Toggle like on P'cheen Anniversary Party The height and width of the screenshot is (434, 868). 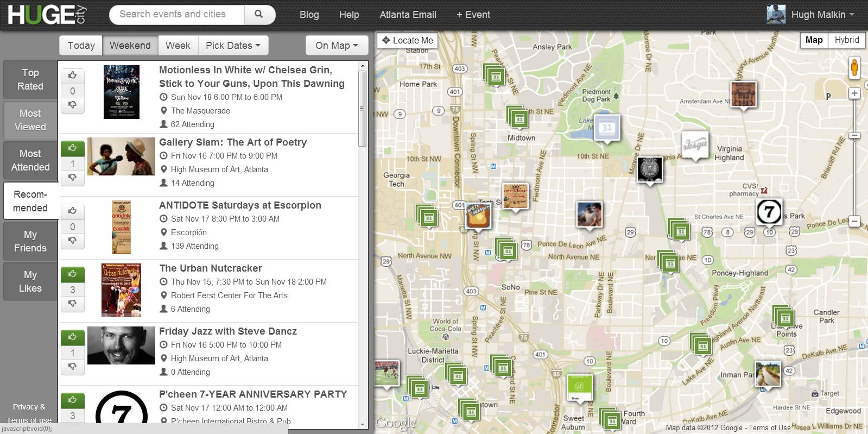[73, 400]
